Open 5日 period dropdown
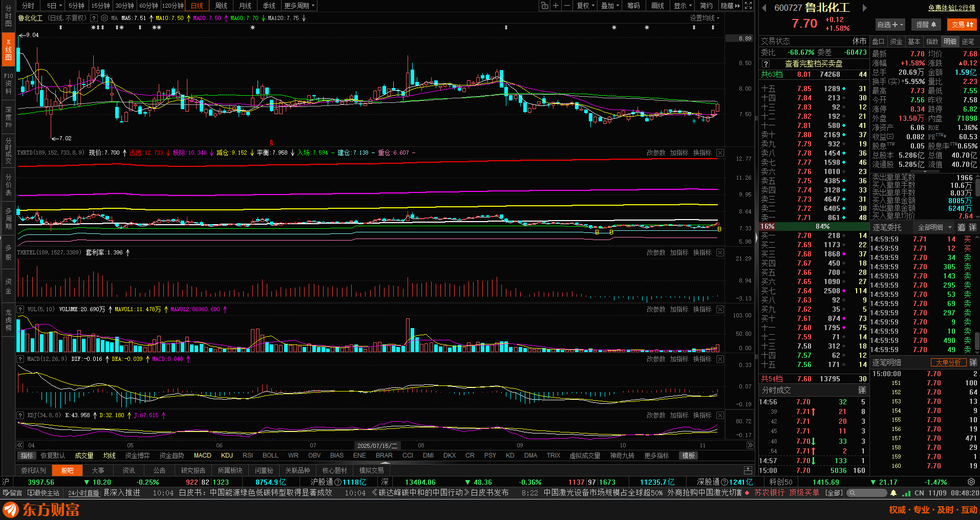980x520 pixels. 54,6
